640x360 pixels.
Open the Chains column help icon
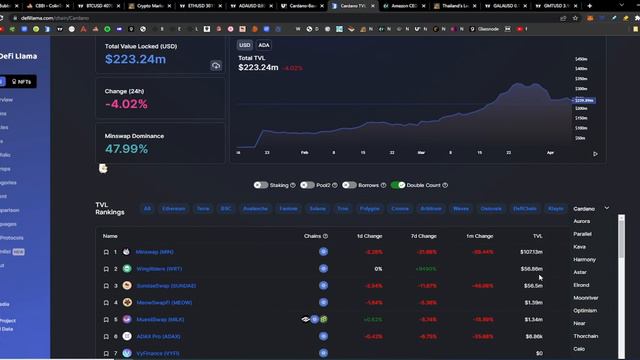325,236
